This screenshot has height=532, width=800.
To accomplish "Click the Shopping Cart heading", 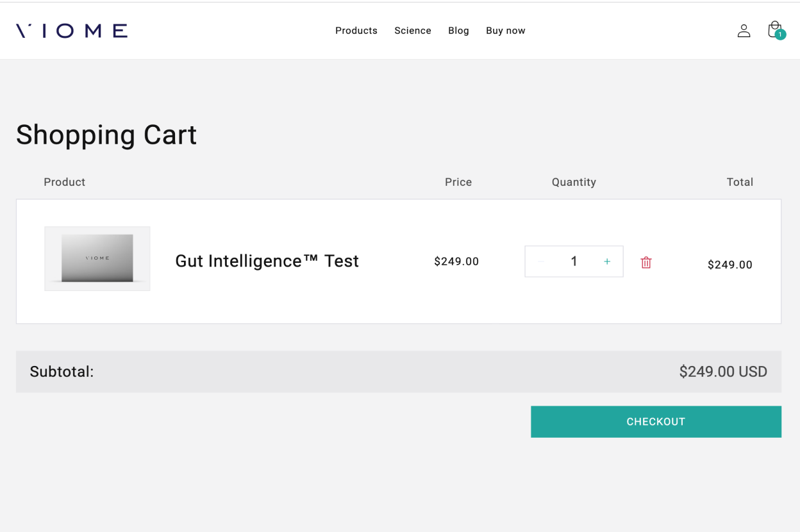I will tap(106, 135).
